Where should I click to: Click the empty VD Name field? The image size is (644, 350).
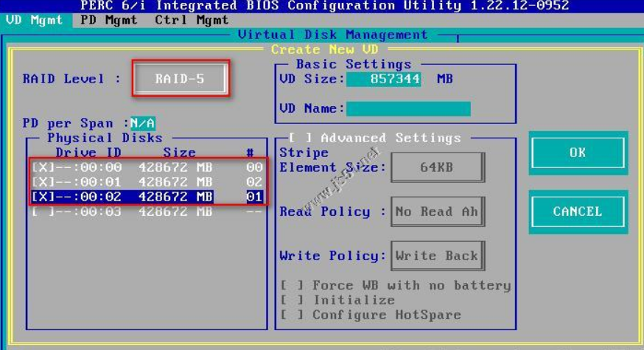[408, 109]
